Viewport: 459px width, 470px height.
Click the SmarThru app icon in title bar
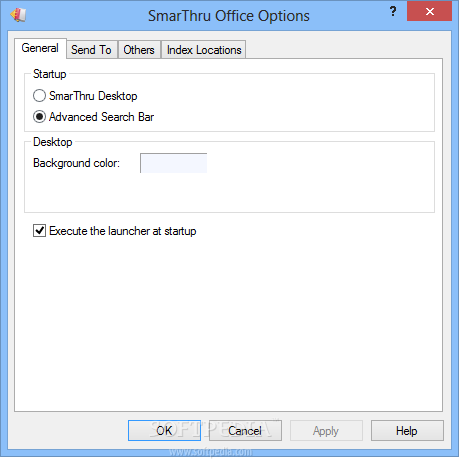click(x=18, y=15)
